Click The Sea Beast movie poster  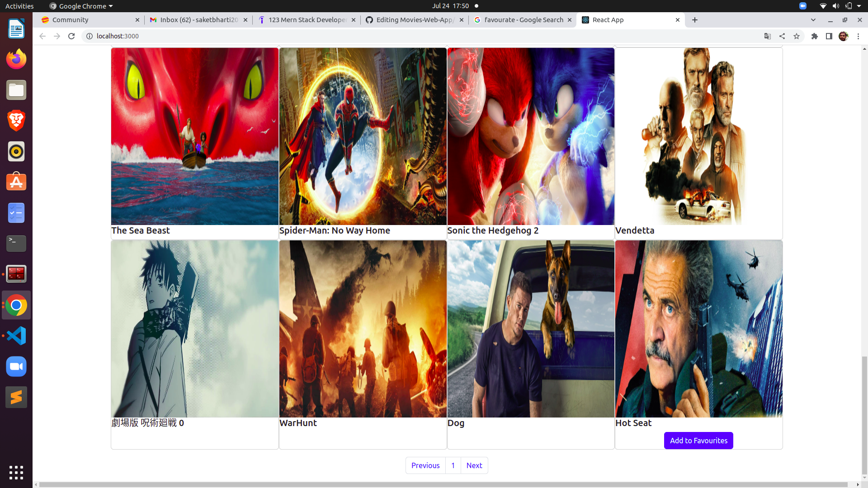[194, 136]
